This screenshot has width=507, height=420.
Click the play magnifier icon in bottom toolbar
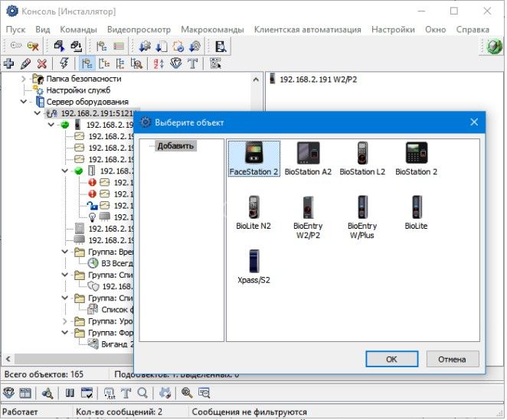(x=187, y=393)
